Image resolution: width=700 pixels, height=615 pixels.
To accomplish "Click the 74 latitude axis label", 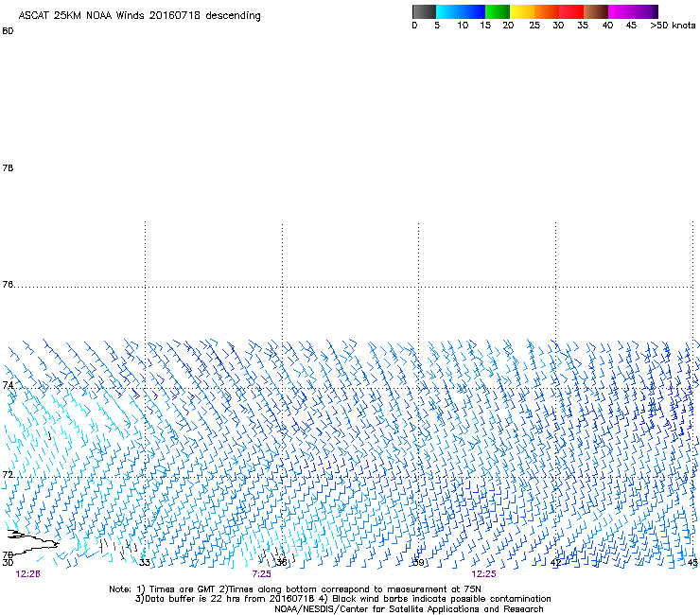I will 8,384.
